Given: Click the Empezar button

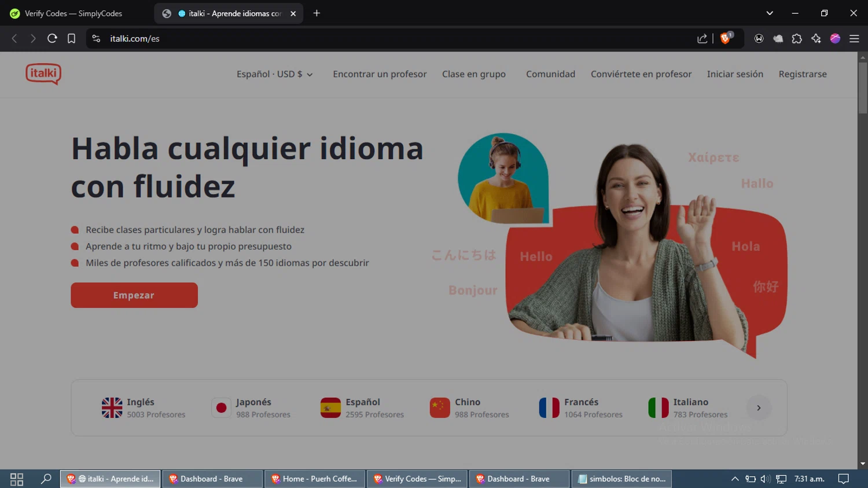Looking at the screenshot, I should pyautogui.click(x=134, y=295).
